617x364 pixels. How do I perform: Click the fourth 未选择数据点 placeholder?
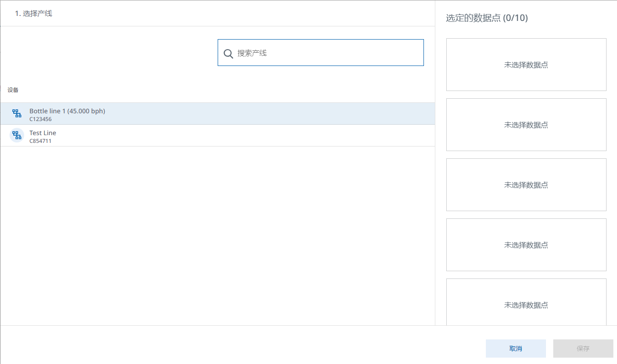[x=526, y=245]
